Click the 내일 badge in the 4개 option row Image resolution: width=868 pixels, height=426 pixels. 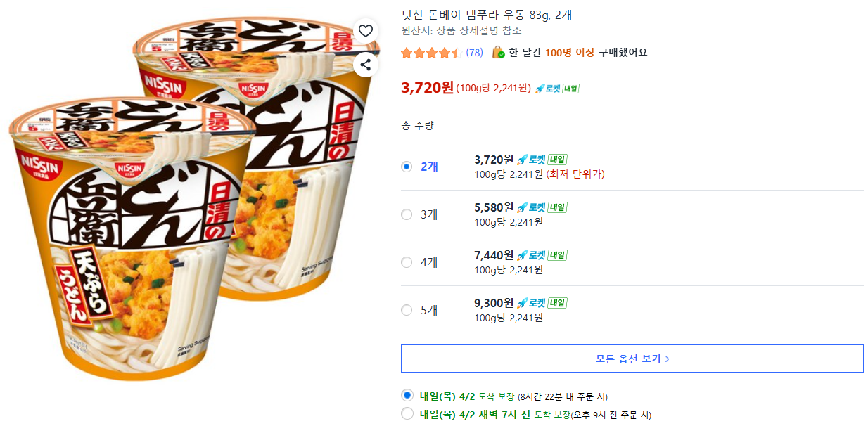pyautogui.click(x=557, y=255)
